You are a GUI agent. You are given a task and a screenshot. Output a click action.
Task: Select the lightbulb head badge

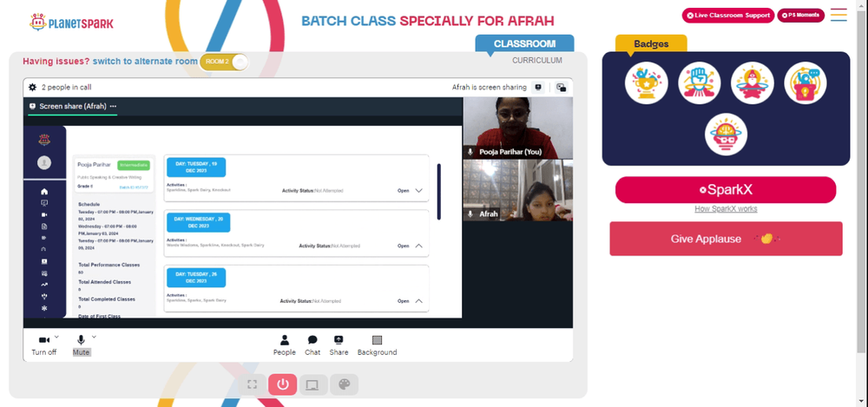tap(805, 83)
